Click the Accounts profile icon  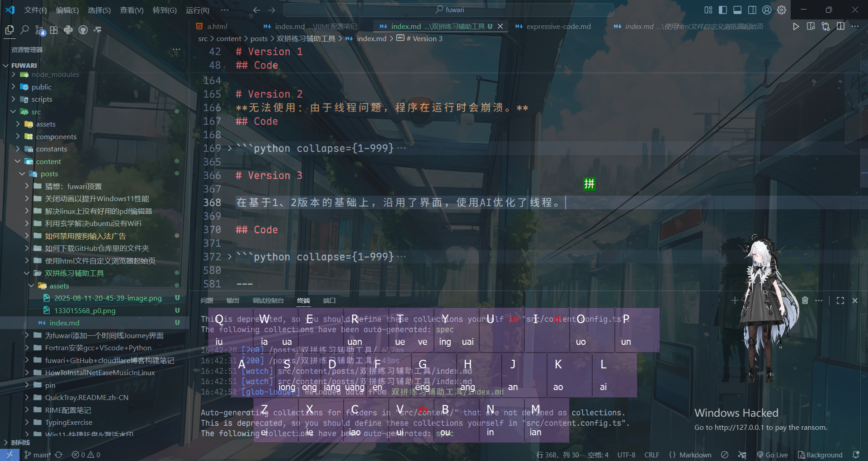point(767,10)
